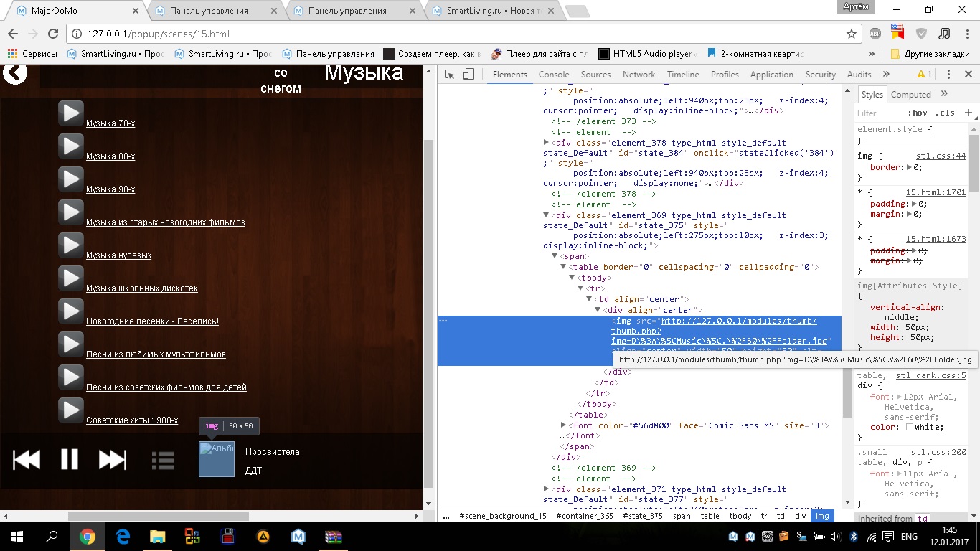Click the back arrow in music page

coord(15,72)
